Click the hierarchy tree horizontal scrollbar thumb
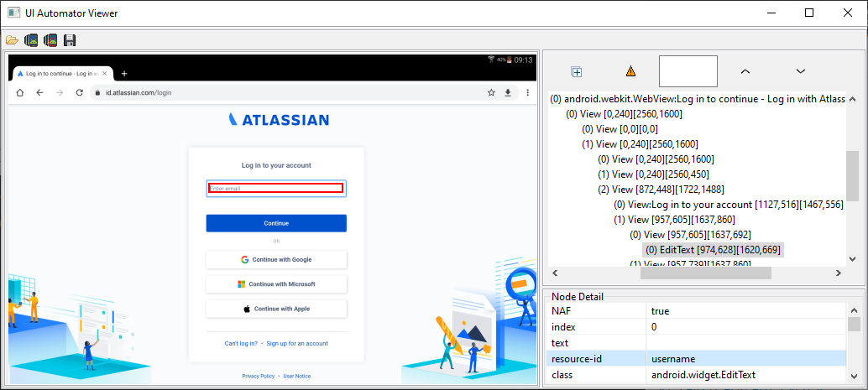 705,273
